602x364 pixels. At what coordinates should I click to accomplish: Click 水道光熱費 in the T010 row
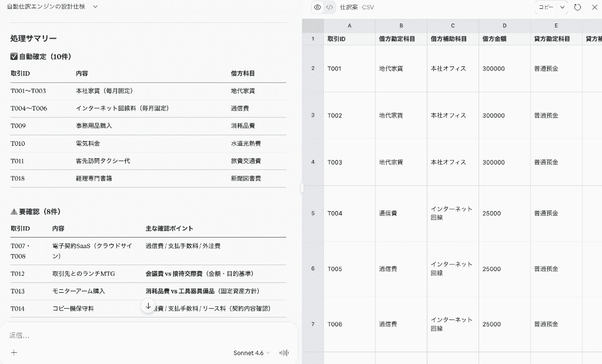[x=246, y=143]
